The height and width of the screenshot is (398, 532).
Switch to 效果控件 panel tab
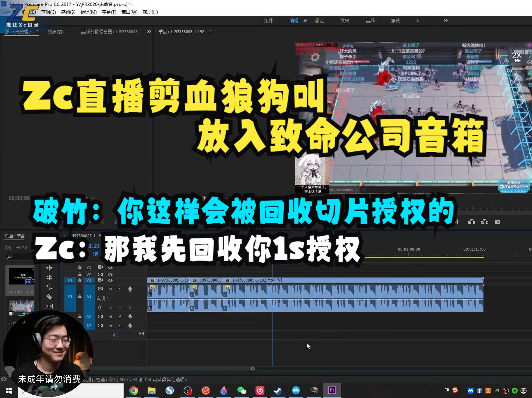[56, 32]
